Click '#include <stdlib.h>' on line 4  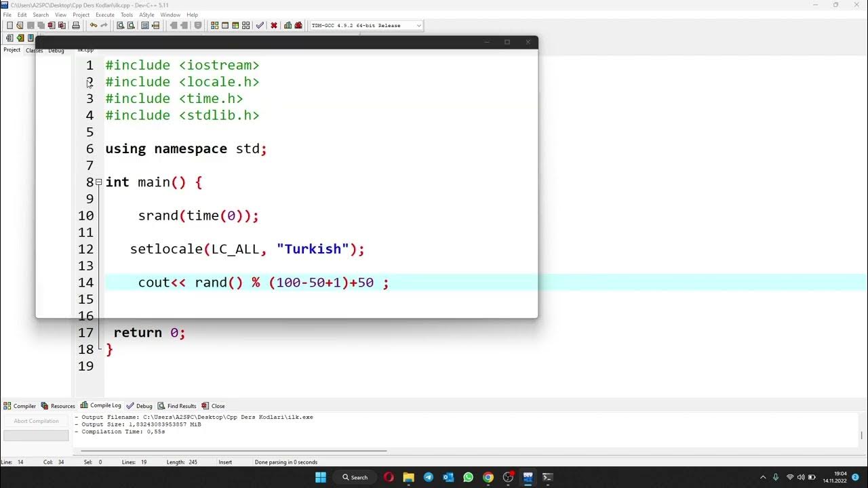pyautogui.click(x=182, y=115)
